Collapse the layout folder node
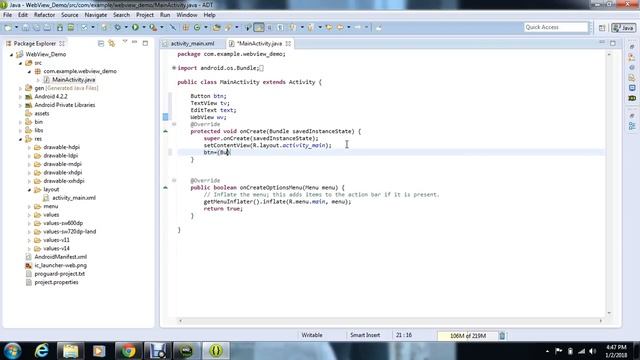The height and width of the screenshot is (360, 640). pyautogui.click(x=29, y=190)
